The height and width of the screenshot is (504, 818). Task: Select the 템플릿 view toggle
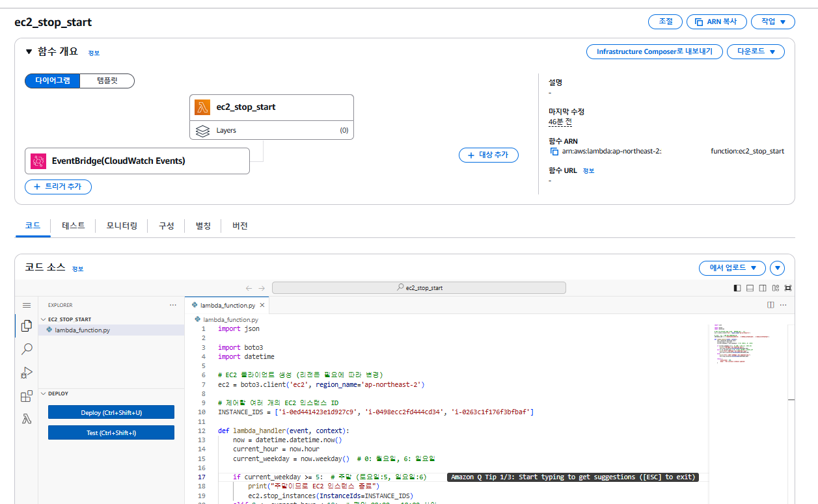[107, 81]
